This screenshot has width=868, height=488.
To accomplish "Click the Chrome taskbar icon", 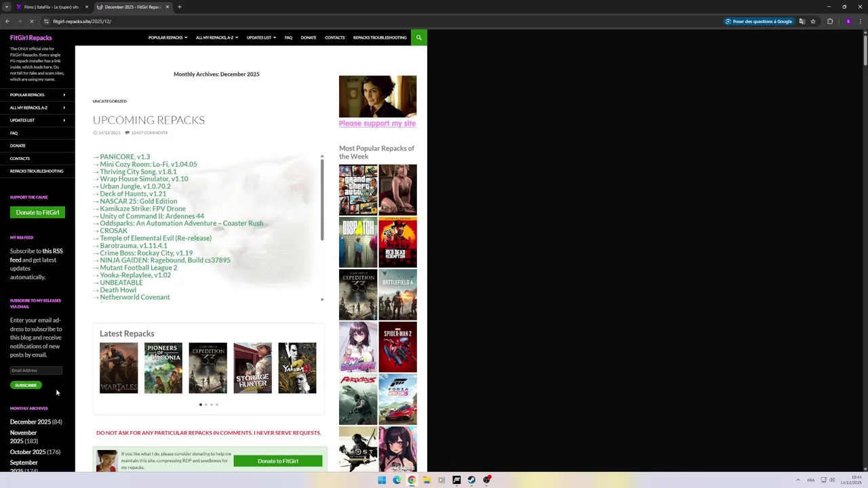I will tap(412, 480).
